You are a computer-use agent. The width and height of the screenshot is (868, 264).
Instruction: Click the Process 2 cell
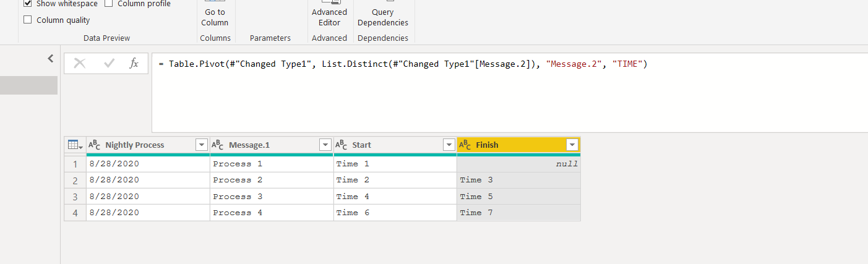click(272, 180)
